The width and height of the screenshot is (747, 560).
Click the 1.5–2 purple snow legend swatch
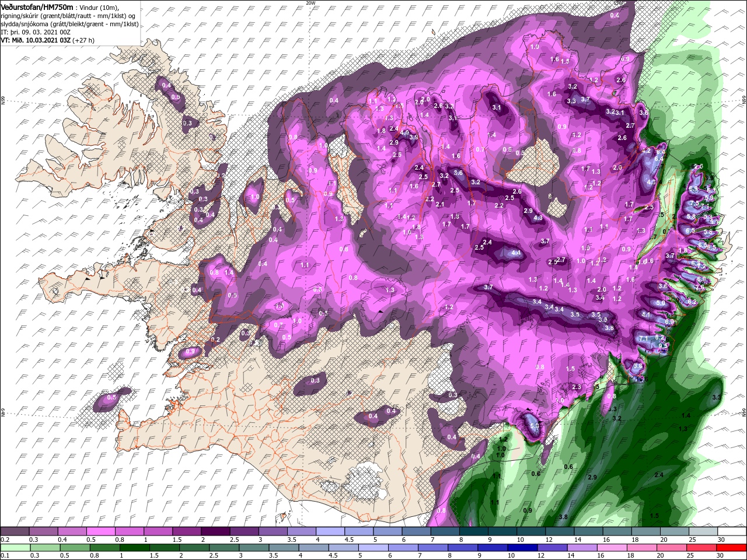click(187, 531)
